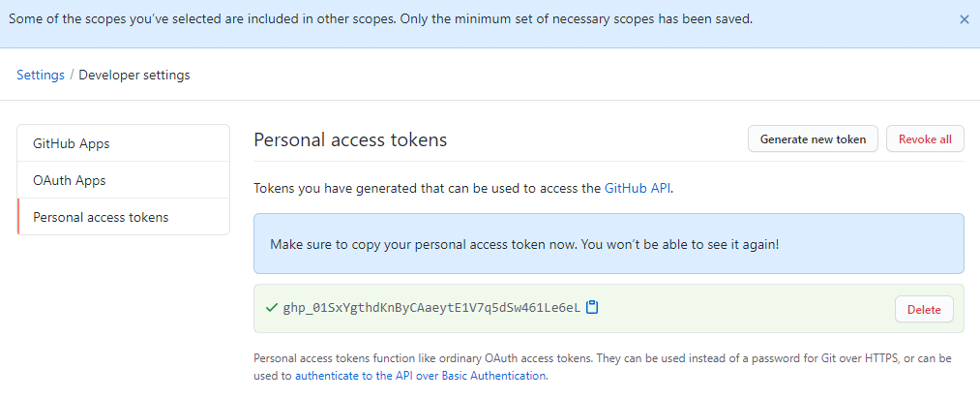Open the Basic Authentication documentation link

(x=420, y=376)
